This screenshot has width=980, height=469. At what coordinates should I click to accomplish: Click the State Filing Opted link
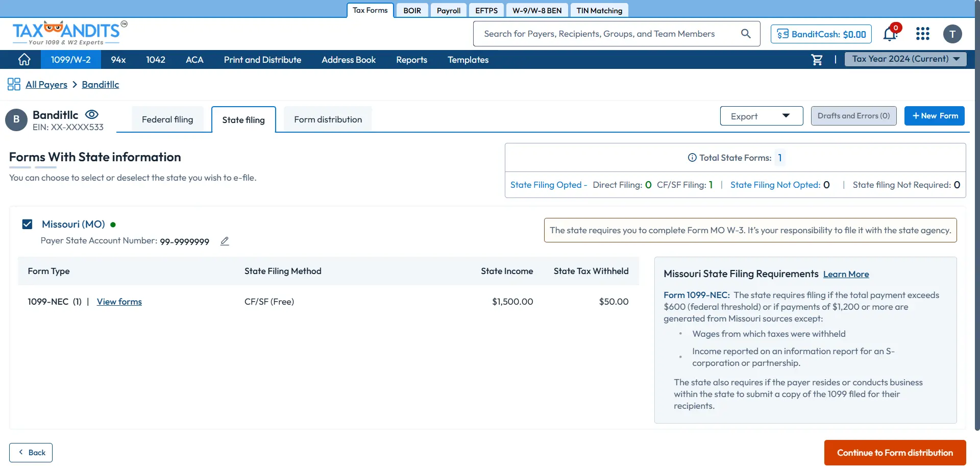point(548,185)
